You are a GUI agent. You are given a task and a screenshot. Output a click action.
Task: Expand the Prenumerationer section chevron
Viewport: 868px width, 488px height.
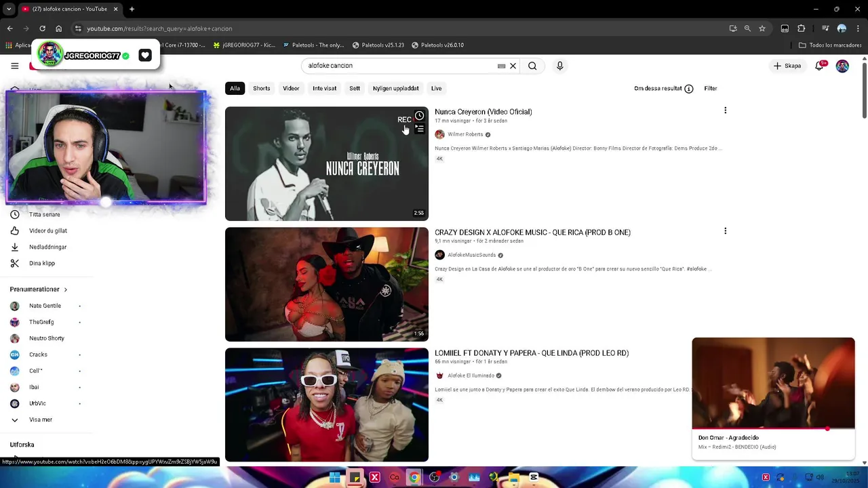(65, 289)
